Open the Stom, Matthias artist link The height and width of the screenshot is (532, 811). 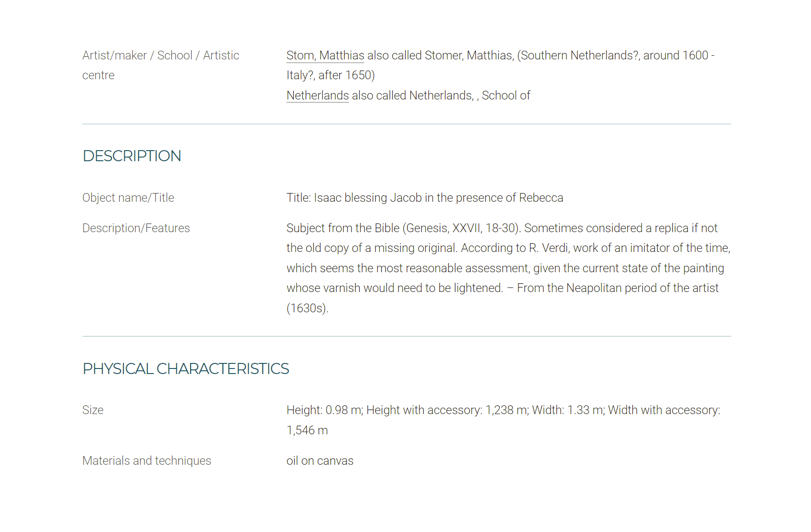click(x=325, y=55)
